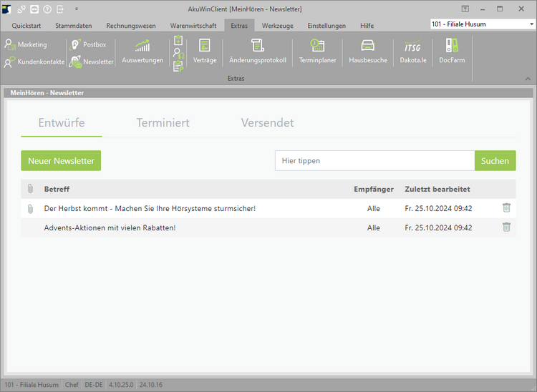The width and height of the screenshot is (537, 392).
Task: Click the help icon in title bar
Action: [x=47, y=9]
